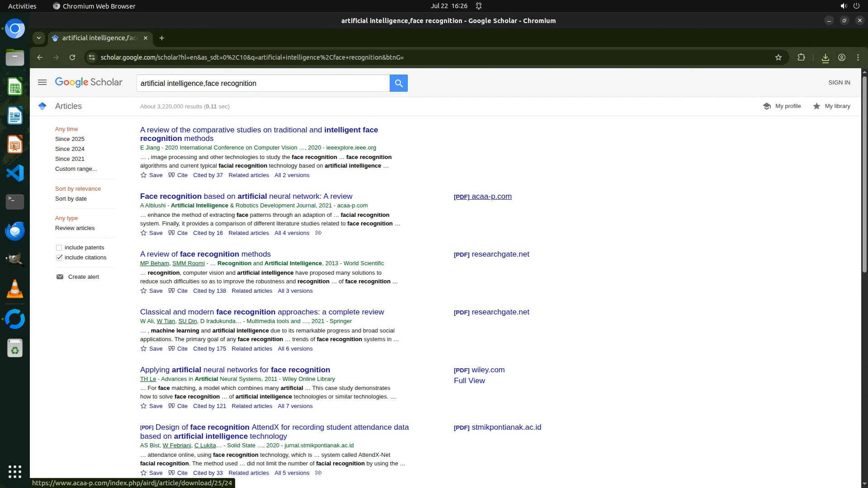Open the browser downloads icon

825,57
